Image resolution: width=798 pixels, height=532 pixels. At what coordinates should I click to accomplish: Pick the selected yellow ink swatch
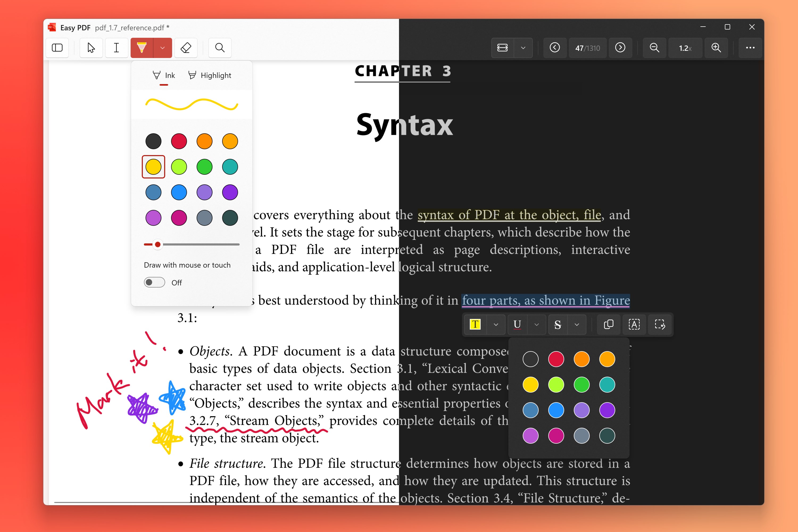point(153,167)
